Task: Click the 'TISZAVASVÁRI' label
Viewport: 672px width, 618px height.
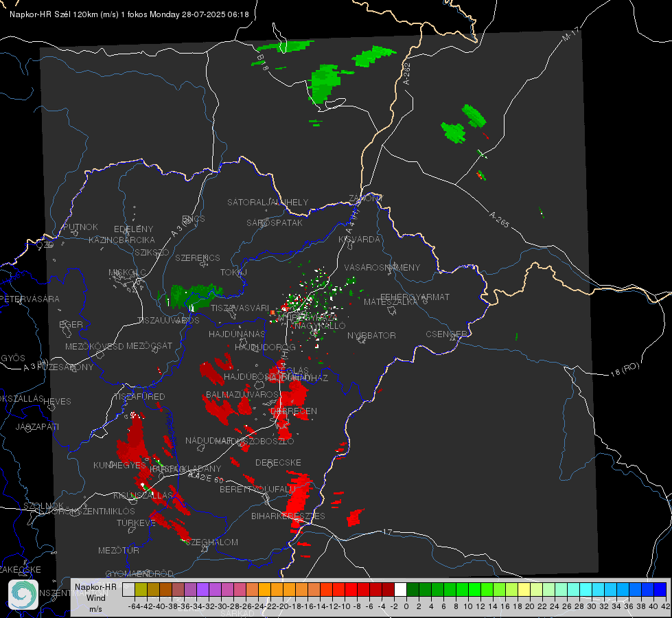Action: pos(240,308)
